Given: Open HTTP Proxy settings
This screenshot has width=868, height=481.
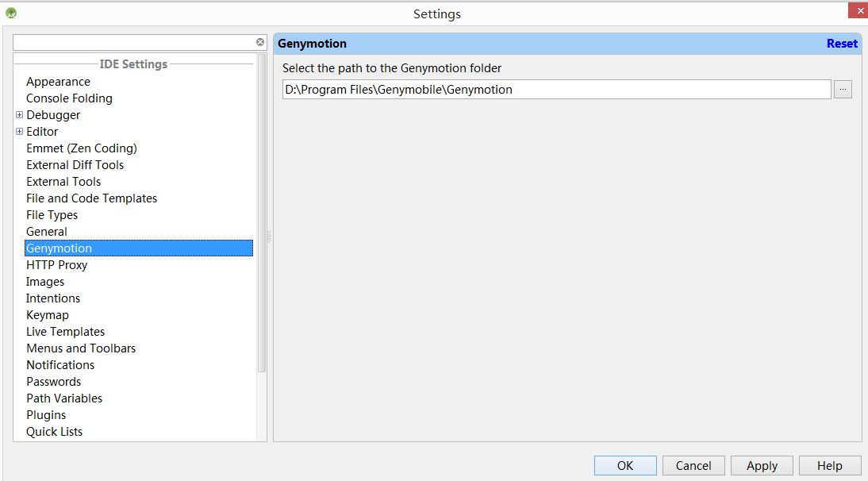Looking at the screenshot, I should click(56, 265).
